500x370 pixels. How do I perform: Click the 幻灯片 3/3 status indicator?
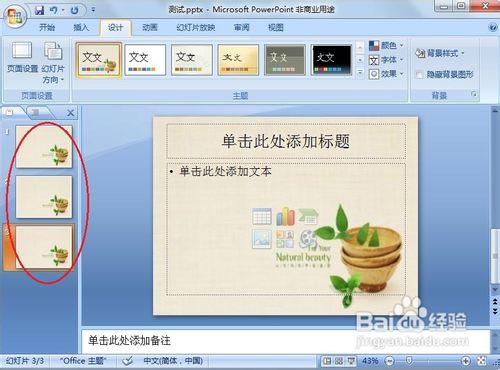[x=25, y=361]
